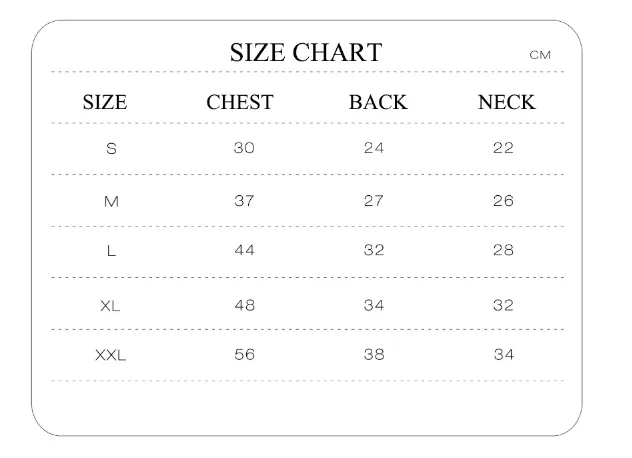Select the CHEST column header
Viewport: 632px width, 458px height.
click(x=240, y=102)
